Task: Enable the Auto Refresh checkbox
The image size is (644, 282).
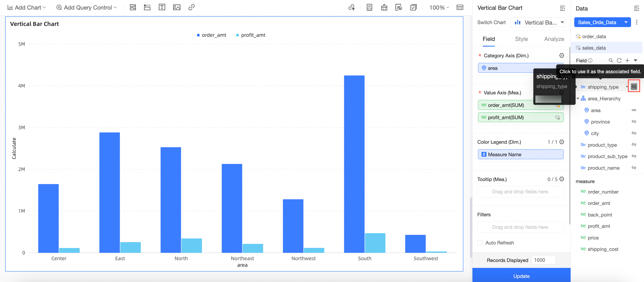Action: click(x=480, y=243)
